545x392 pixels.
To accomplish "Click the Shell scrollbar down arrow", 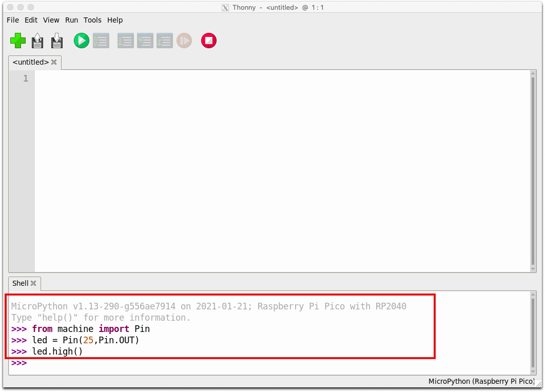I will pos(533,372).
